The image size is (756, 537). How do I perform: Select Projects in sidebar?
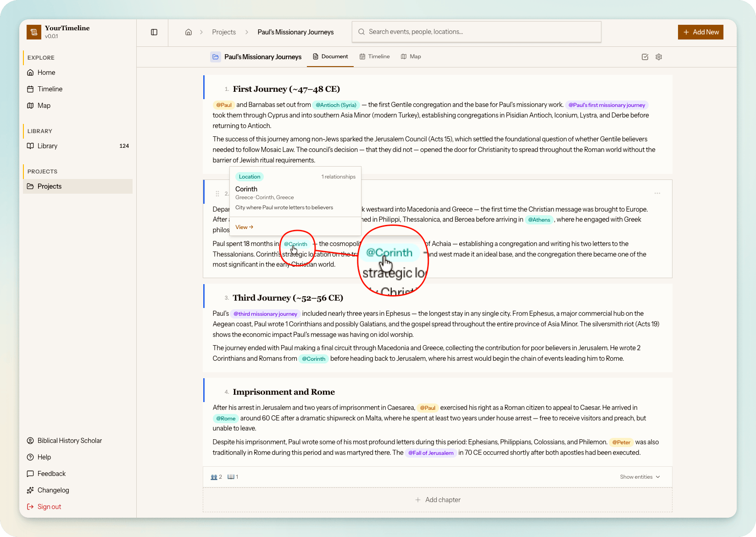[78, 186]
